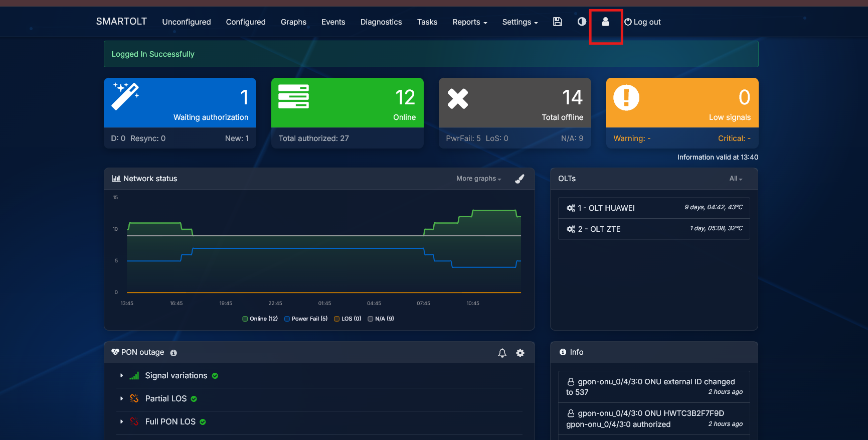Click green check beside Signal variations
This screenshot has width=868, height=440.
click(x=215, y=376)
